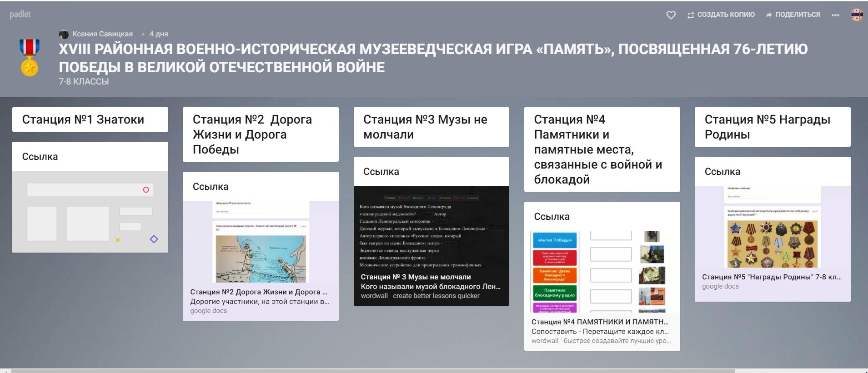Open the medals image thumbnail in Станция №5
Viewport: 868px width, 373px height.
click(x=773, y=227)
